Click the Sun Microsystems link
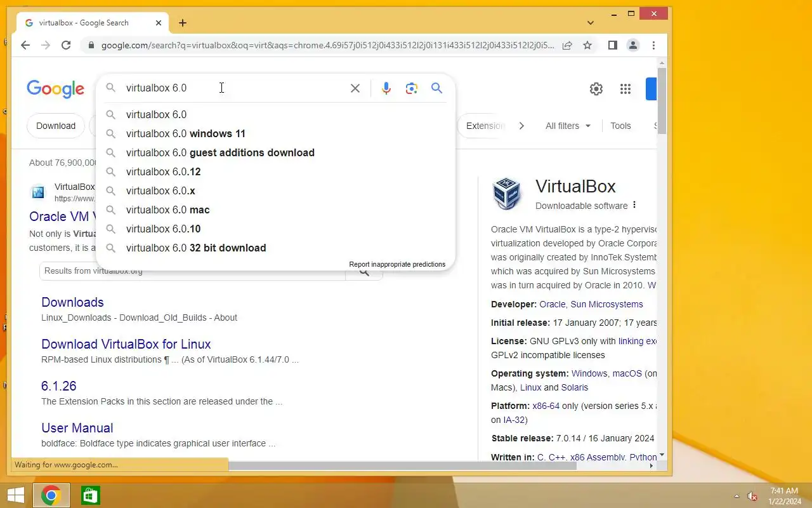The image size is (812, 508). (606, 304)
